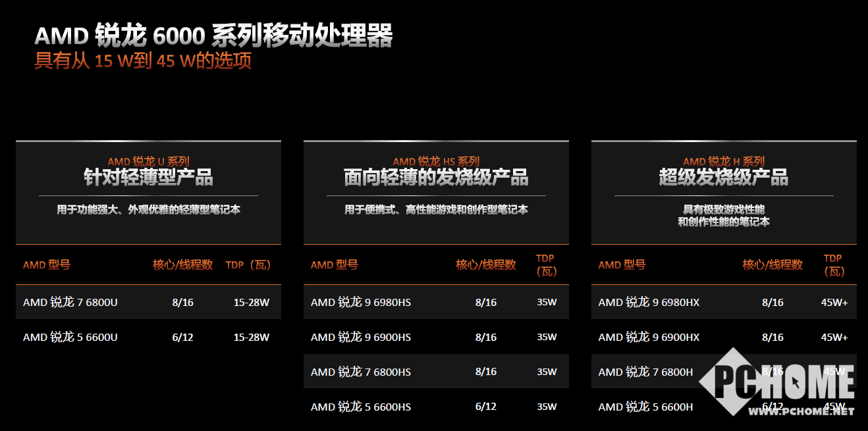Click 8/16 in the 锐龙 9 6980HX row
Viewport: 868px width, 431px height.
click(x=773, y=303)
